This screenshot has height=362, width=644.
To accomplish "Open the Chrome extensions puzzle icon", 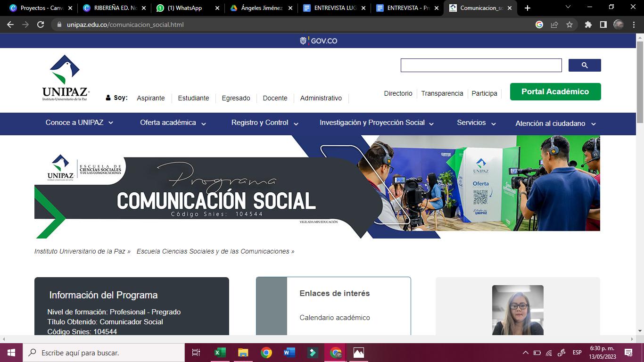I will coord(588,25).
